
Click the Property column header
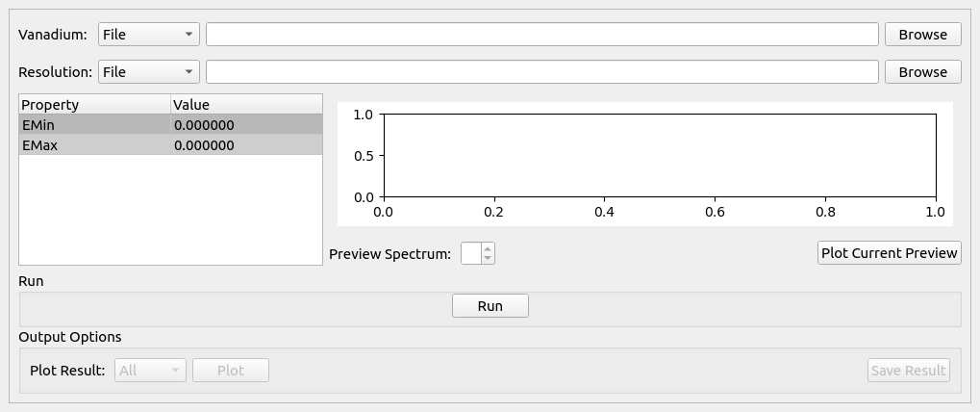pos(94,104)
